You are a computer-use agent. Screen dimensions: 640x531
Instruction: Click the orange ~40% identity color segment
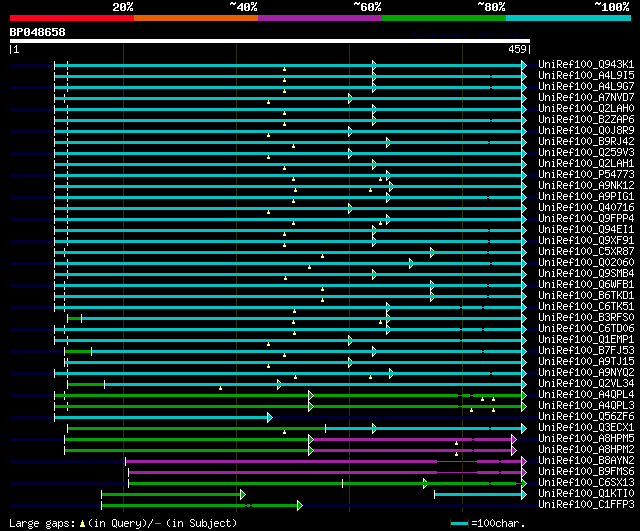(196, 18)
